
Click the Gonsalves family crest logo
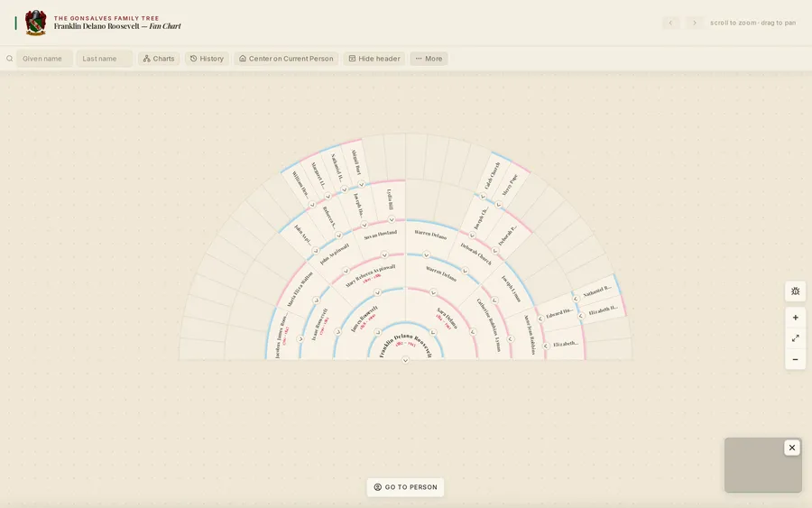click(36, 23)
